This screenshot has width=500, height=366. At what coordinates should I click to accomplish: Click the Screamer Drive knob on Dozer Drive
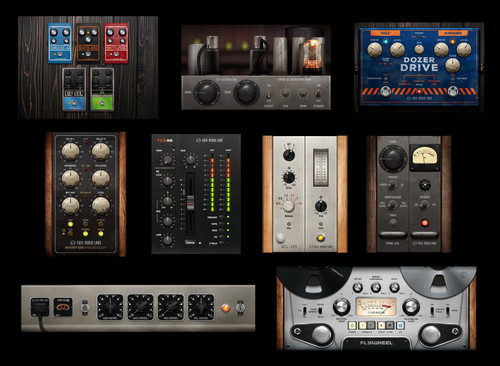[441, 50]
